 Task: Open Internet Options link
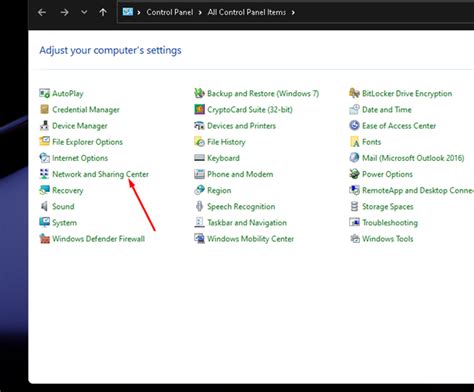coord(80,158)
